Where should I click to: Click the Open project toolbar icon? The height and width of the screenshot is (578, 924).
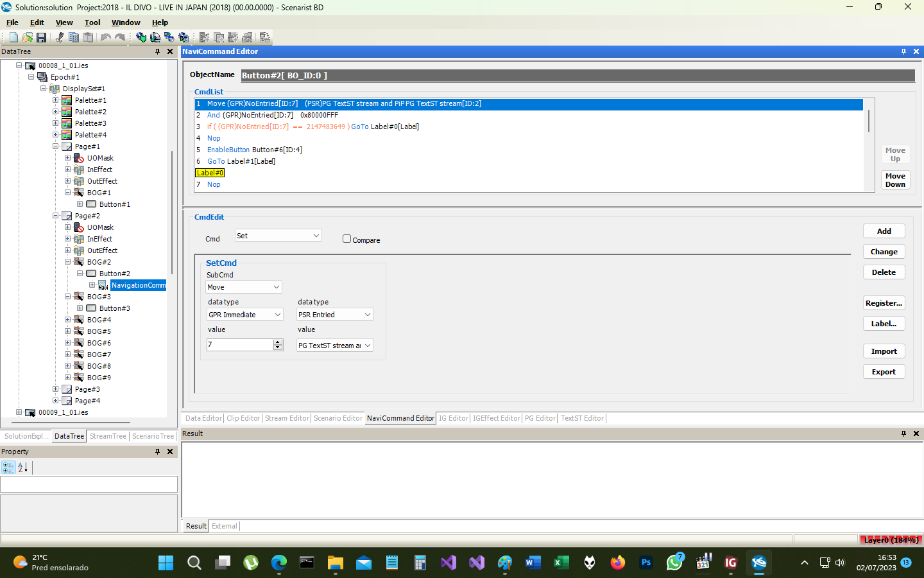coord(27,37)
